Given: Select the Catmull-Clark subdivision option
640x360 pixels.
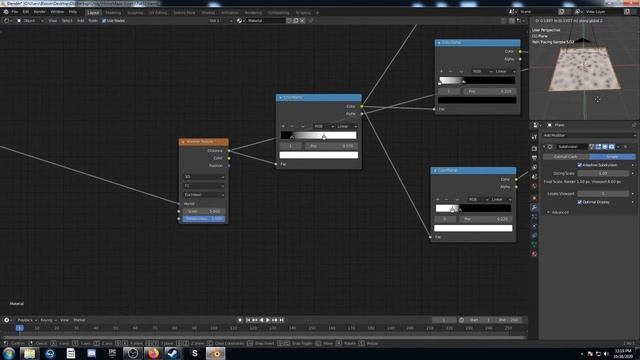Looking at the screenshot, I should click(x=566, y=157).
